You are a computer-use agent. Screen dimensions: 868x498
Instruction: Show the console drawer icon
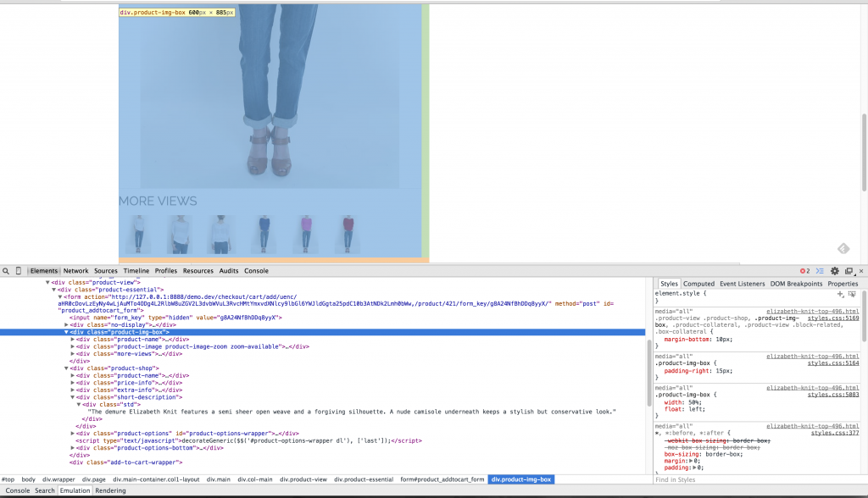tap(821, 271)
